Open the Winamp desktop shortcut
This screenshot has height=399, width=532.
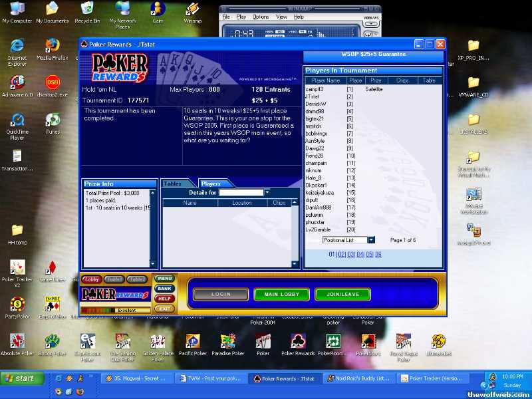tap(192, 9)
